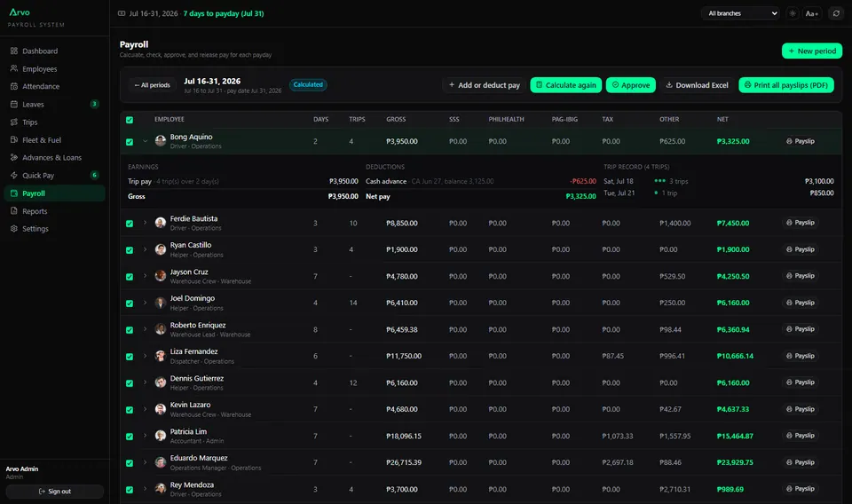852x504 pixels.
Task: Open Bong Aquino's Payslip
Action: (x=801, y=141)
